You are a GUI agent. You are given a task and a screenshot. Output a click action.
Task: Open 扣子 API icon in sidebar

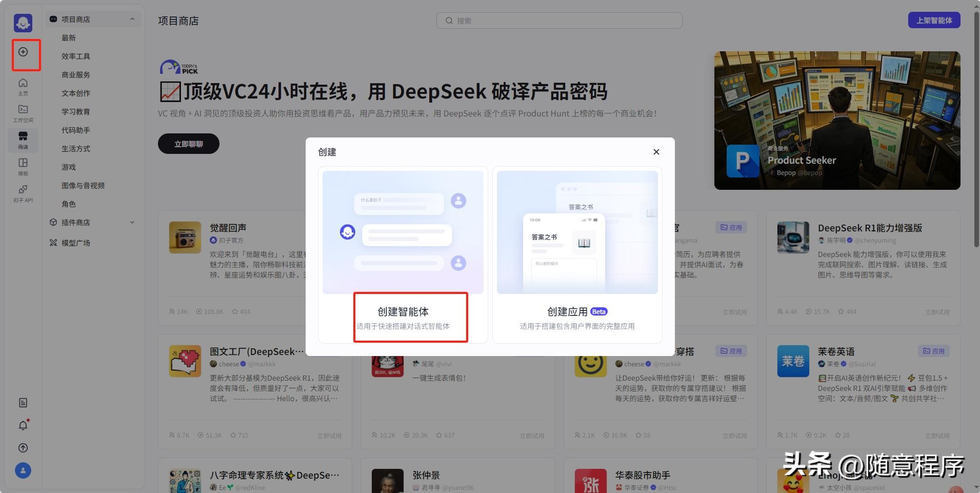click(23, 193)
